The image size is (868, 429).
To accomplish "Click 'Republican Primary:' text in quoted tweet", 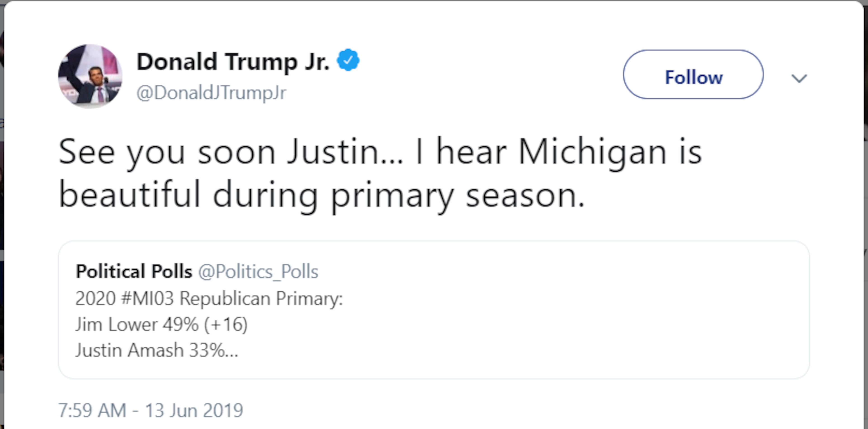I will tap(261, 298).
